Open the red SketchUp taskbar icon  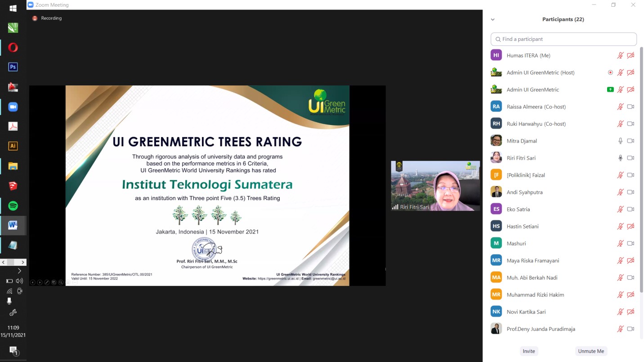coord(13,186)
